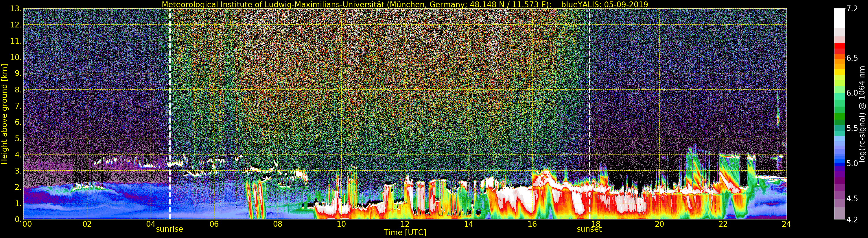Click the white dashed sunset marker line
The image size is (868, 238).
pyautogui.click(x=589, y=101)
